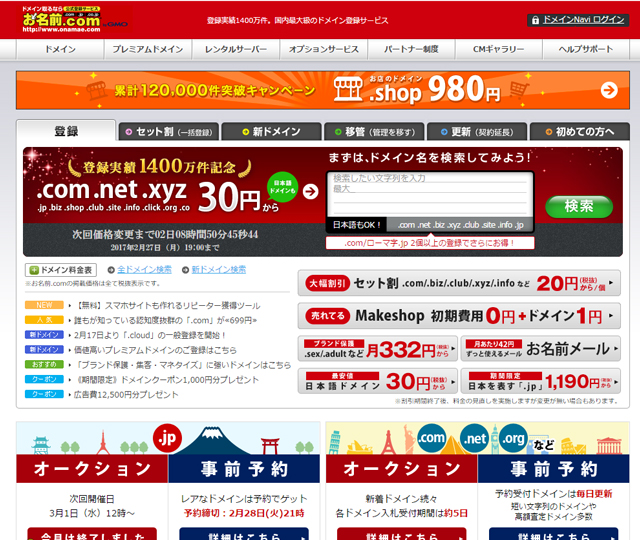Click the bullet icon before 新ドメイン検索
The image size is (640, 540).
pyautogui.click(x=185, y=270)
